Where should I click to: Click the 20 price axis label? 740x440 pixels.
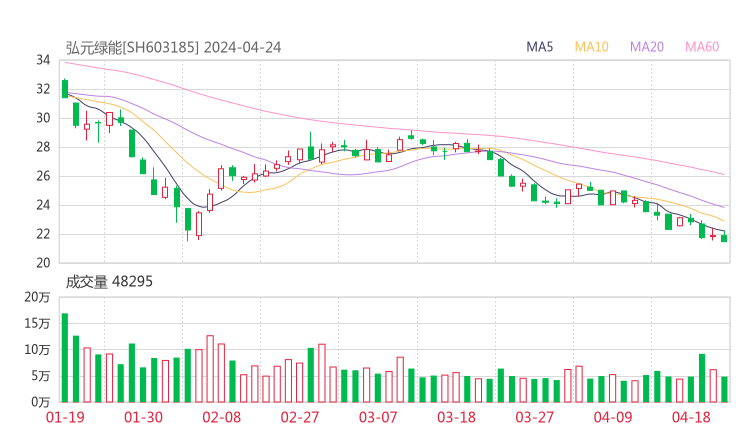click(x=43, y=263)
